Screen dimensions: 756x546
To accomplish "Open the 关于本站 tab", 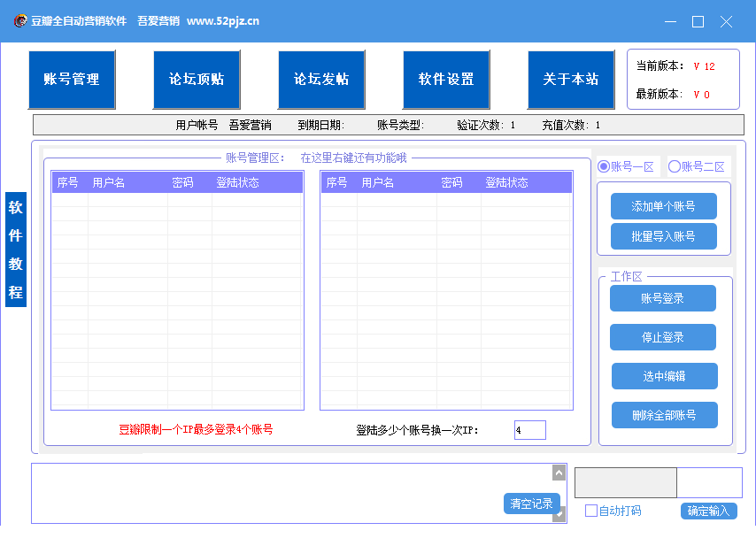I will pos(571,80).
